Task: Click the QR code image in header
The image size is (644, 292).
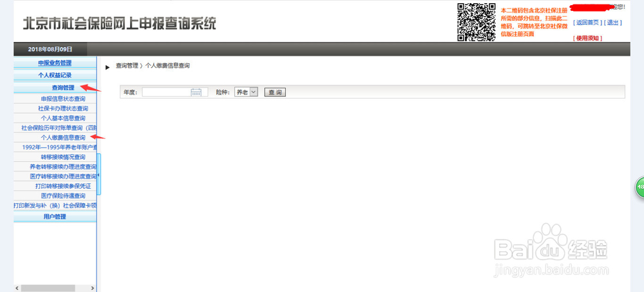Action: tap(477, 22)
